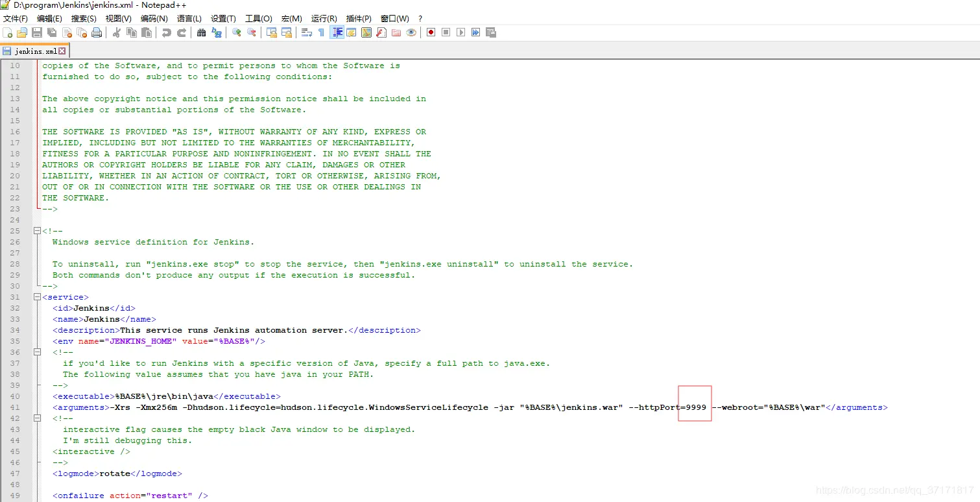Open the 搜索(S) menu

(x=84, y=18)
